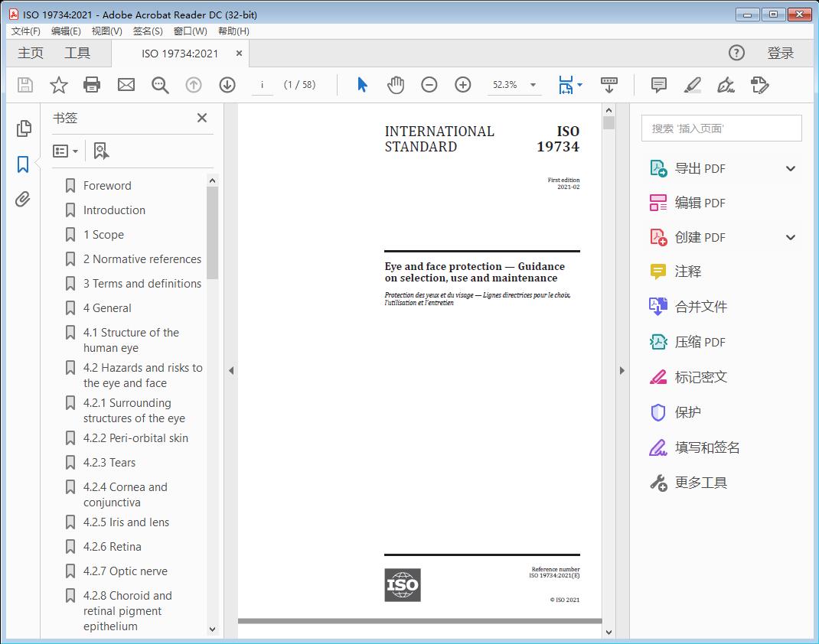819x644 pixels.
Task: Open the add comment note tool
Action: (658, 85)
